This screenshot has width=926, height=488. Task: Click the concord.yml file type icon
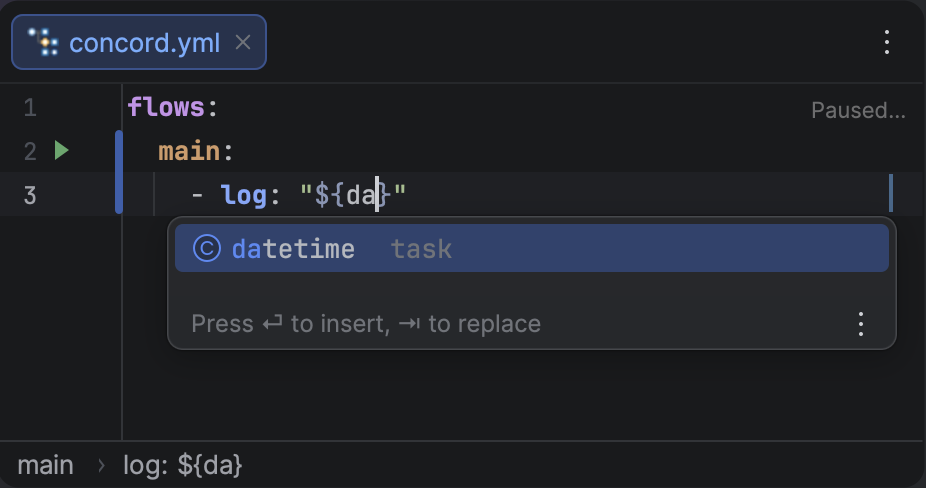[x=43, y=43]
